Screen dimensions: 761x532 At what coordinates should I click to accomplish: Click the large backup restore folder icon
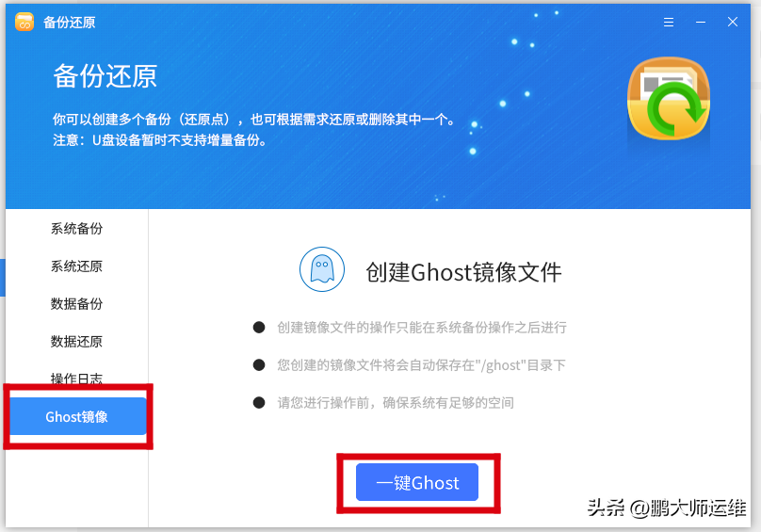click(x=669, y=99)
